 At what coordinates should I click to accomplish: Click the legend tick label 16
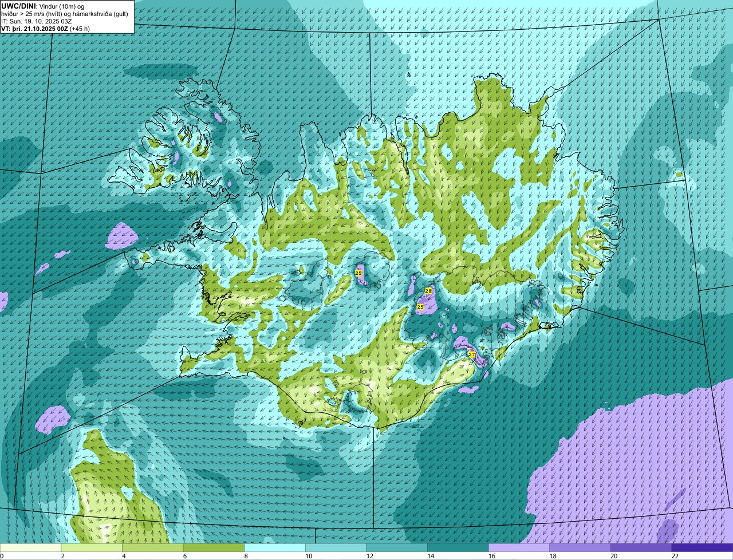pyautogui.click(x=492, y=556)
